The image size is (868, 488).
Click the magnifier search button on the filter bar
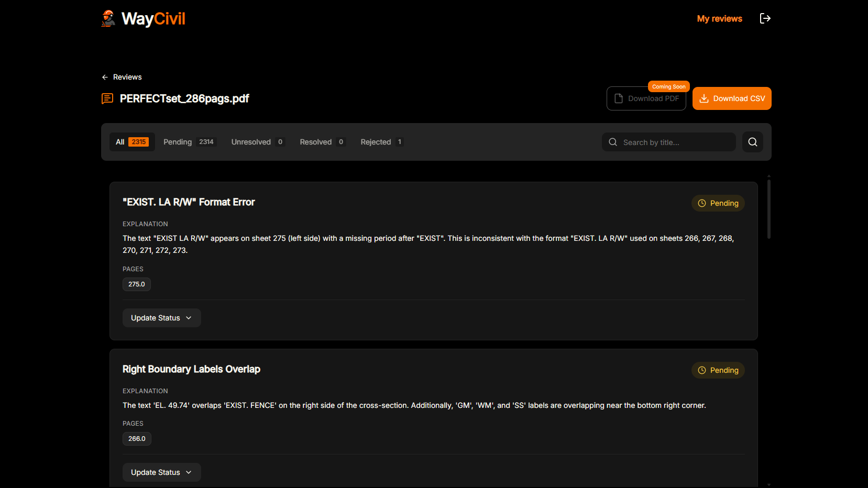(x=752, y=142)
